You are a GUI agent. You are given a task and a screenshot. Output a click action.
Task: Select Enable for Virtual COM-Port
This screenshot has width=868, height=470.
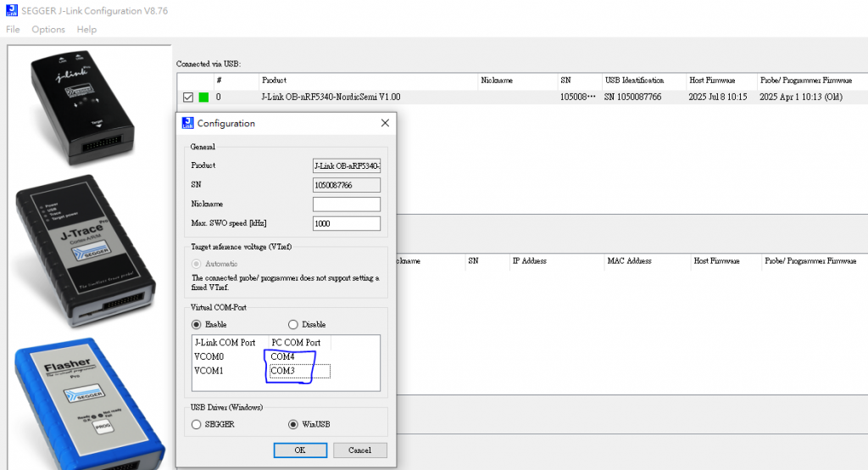[x=196, y=324]
